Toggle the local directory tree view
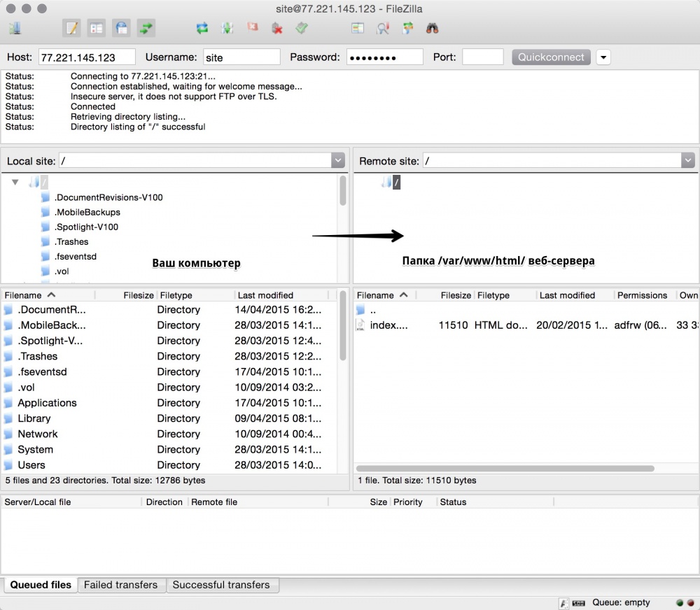Screen dimensions: 700x610 tap(97, 29)
